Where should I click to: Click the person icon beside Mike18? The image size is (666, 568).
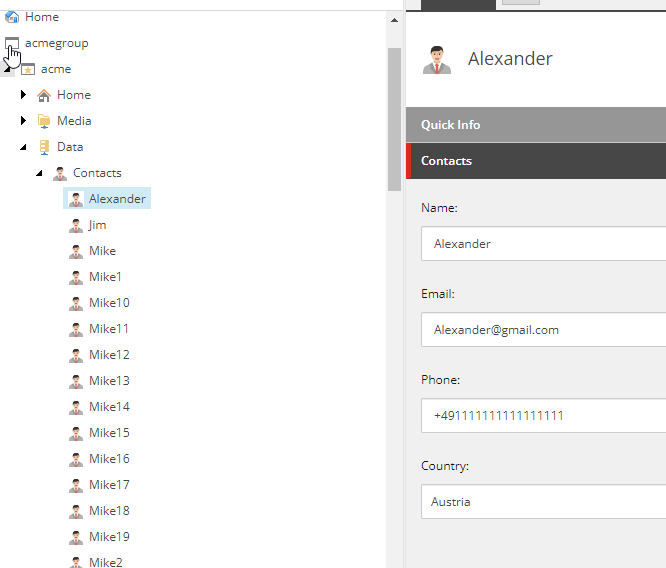point(76,511)
